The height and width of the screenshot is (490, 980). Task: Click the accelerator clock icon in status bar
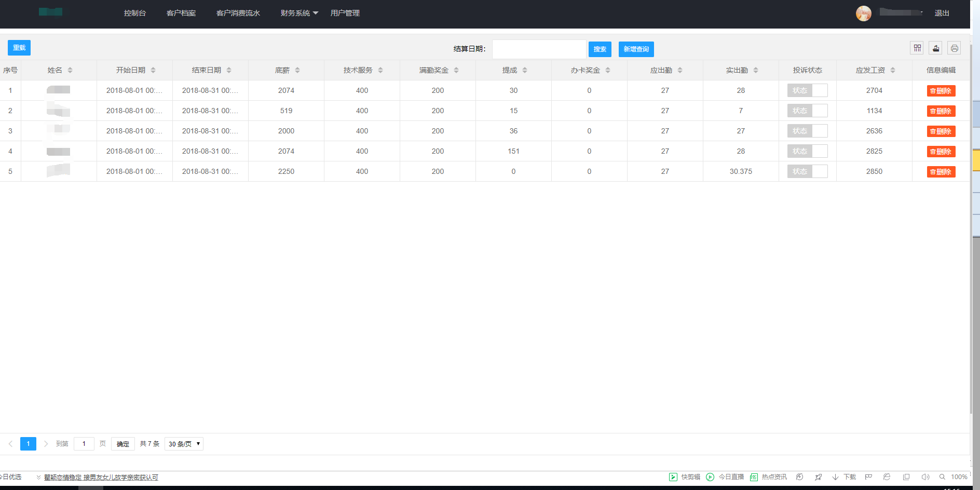click(x=800, y=477)
